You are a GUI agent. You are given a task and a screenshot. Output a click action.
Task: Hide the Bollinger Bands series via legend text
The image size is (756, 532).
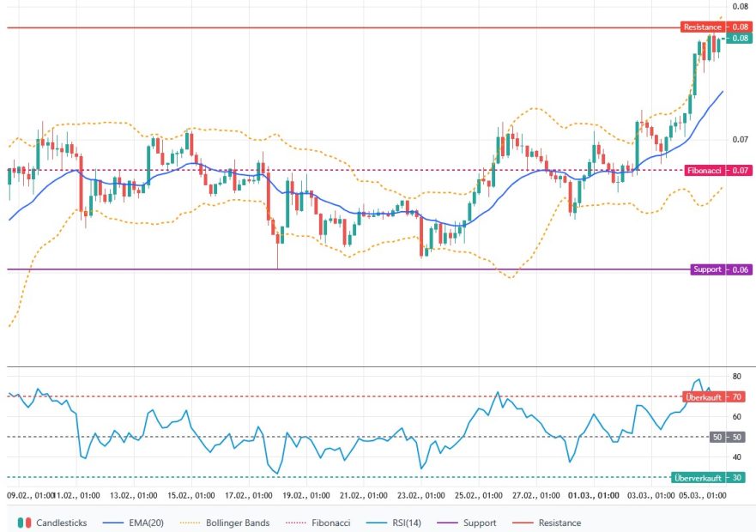click(238, 523)
